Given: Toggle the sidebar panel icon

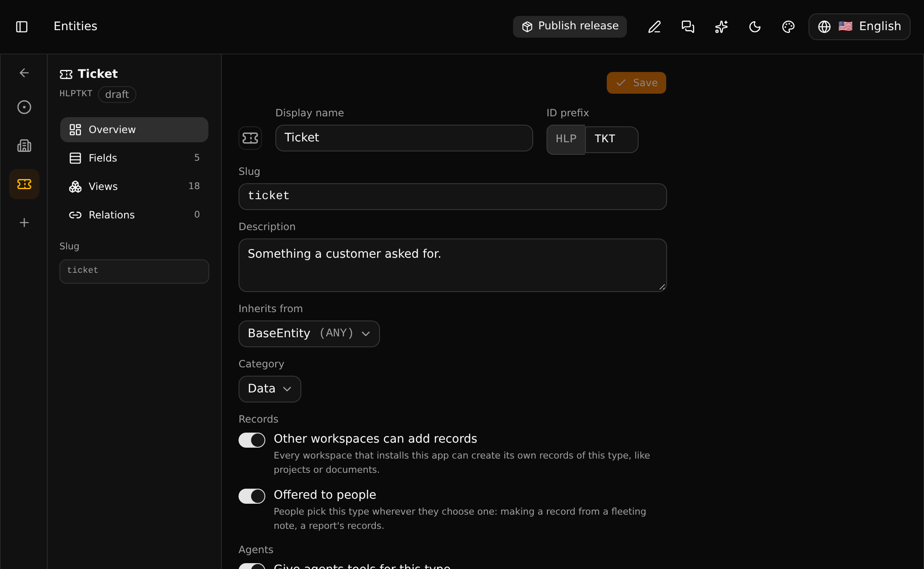Looking at the screenshot, I should tap(22, 27).
